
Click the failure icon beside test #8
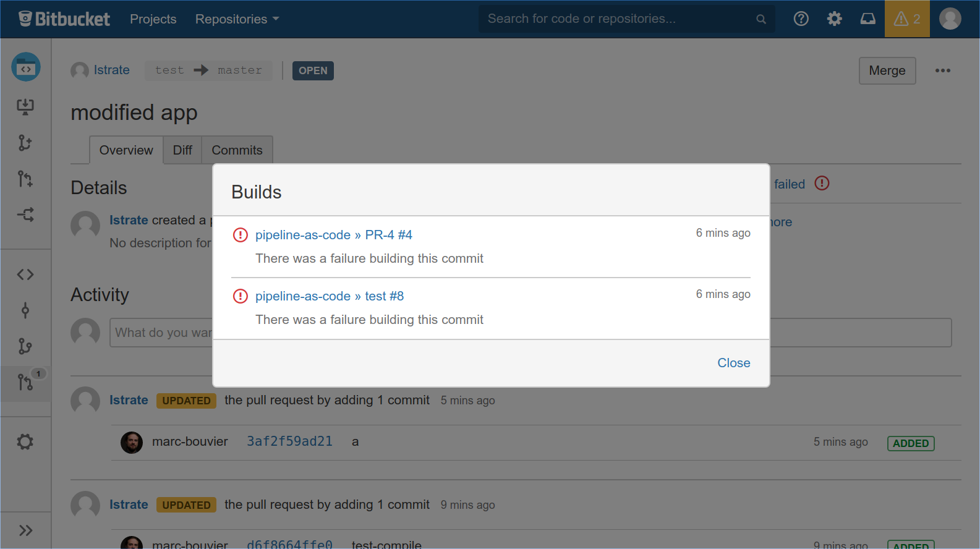[x=240, y=296]
